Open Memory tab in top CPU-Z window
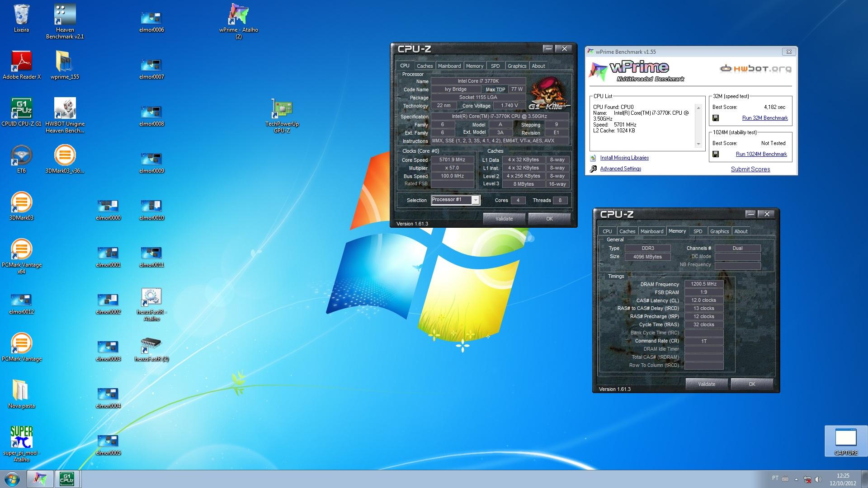Screen dimensions: 868x488 [x=475, y=66]
